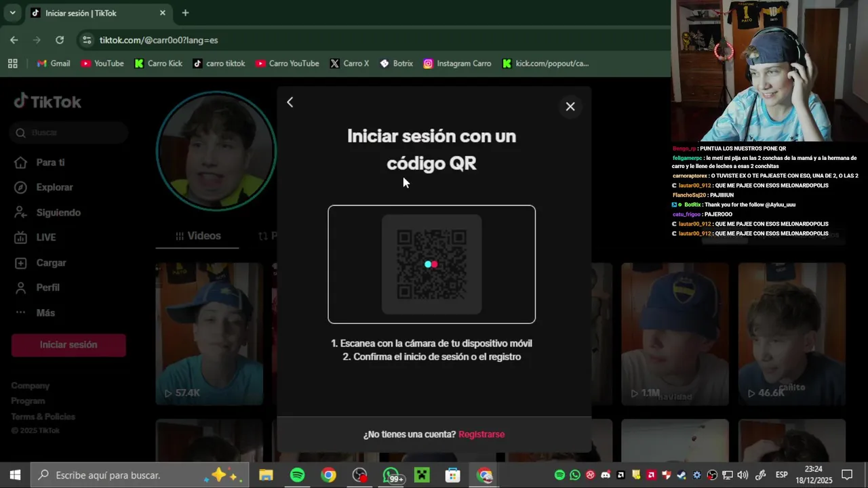Open the Registrarse link
The image size is (868, 488).
[481, 434]
